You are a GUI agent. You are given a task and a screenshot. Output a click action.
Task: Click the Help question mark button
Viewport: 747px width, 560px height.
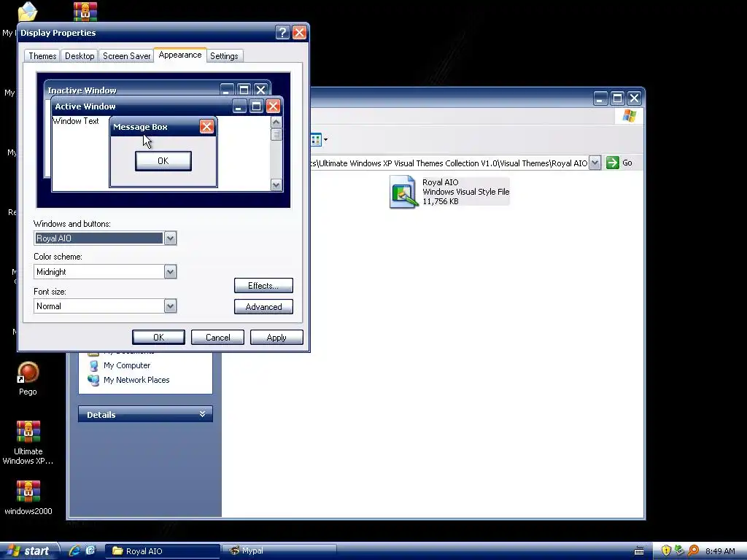pyautogui.click(x=282, y=32)
